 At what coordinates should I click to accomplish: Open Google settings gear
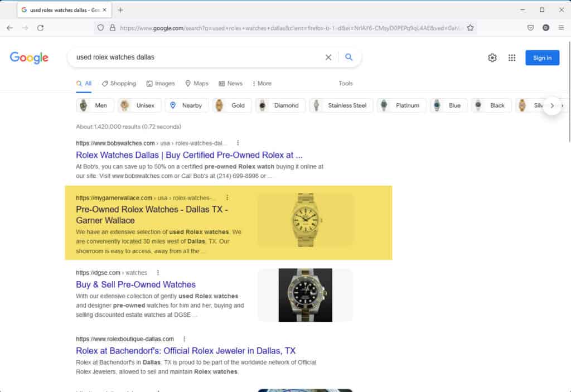click(492, 57)
